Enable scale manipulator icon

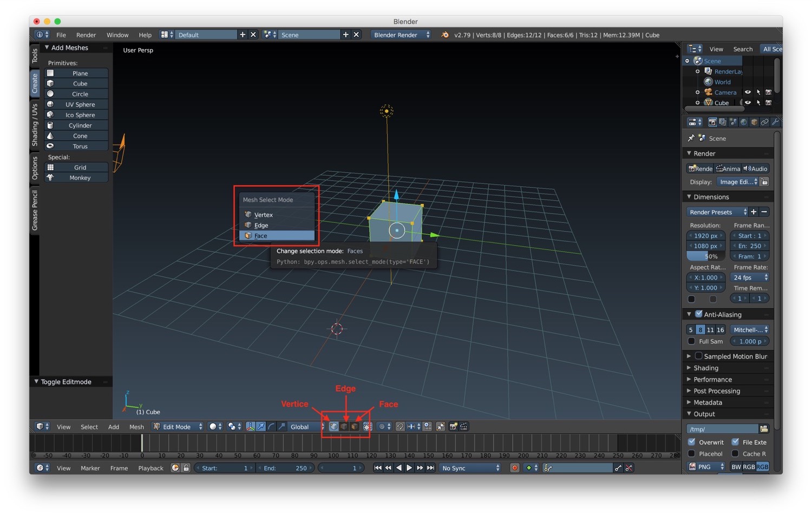(x=281, y=426)
